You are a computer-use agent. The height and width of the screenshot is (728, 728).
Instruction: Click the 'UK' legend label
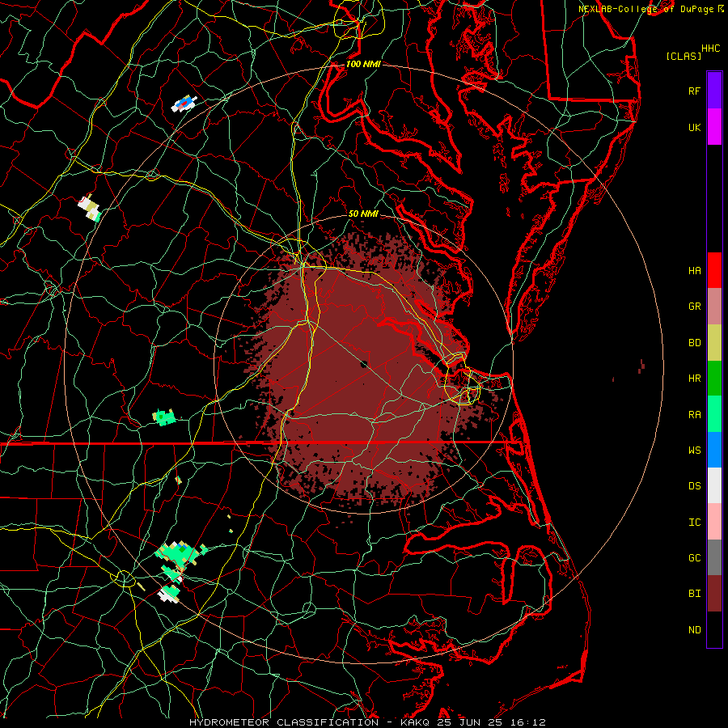click(x=694, y=128)
